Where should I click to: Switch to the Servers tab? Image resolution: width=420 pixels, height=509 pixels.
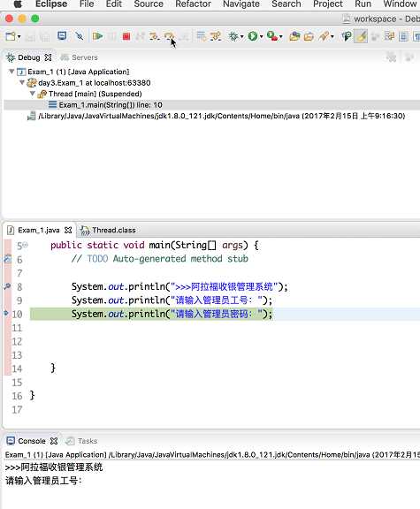(x=79, y=57)
